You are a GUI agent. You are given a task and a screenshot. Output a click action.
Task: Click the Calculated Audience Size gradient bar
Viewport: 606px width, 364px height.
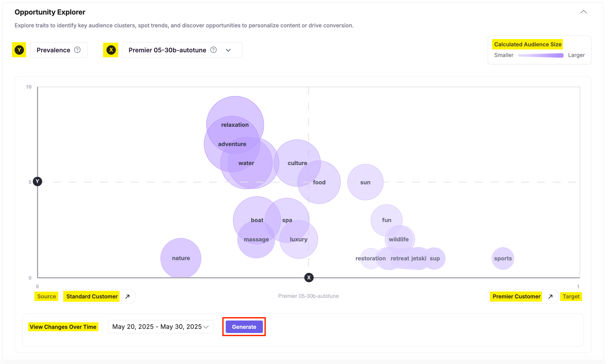pyautogui.click(x=541, y=55)
